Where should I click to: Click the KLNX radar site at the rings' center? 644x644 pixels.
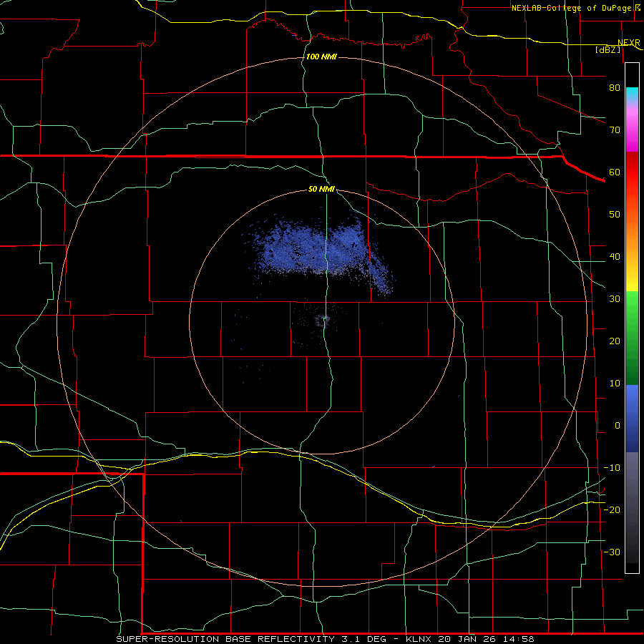coord(323,321)
